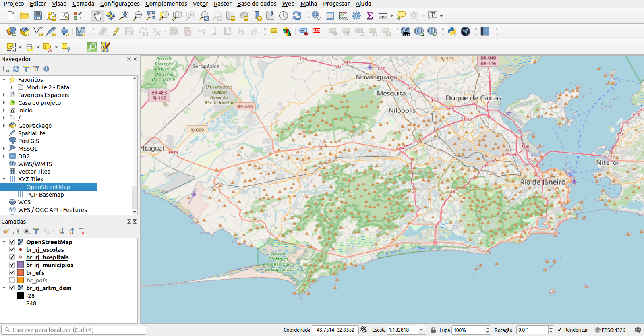Open layer styling panel in Camadas
644x336 pixels.
point(6,231)
